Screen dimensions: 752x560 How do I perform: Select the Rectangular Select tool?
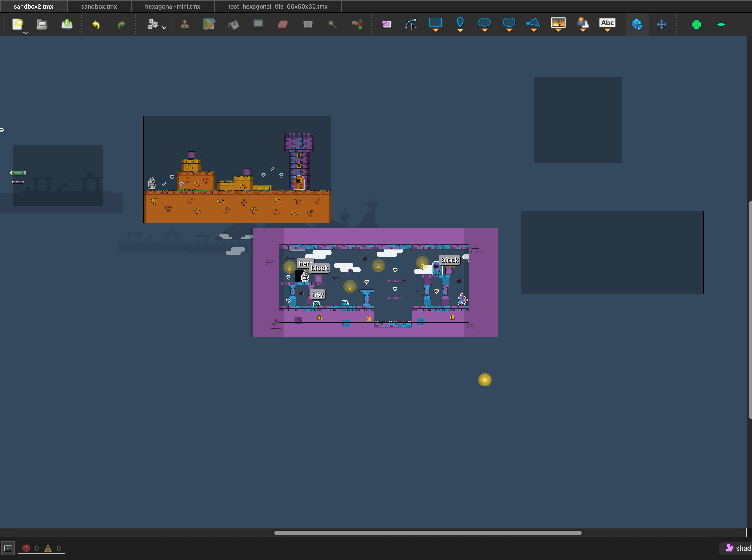click(308, 24)
